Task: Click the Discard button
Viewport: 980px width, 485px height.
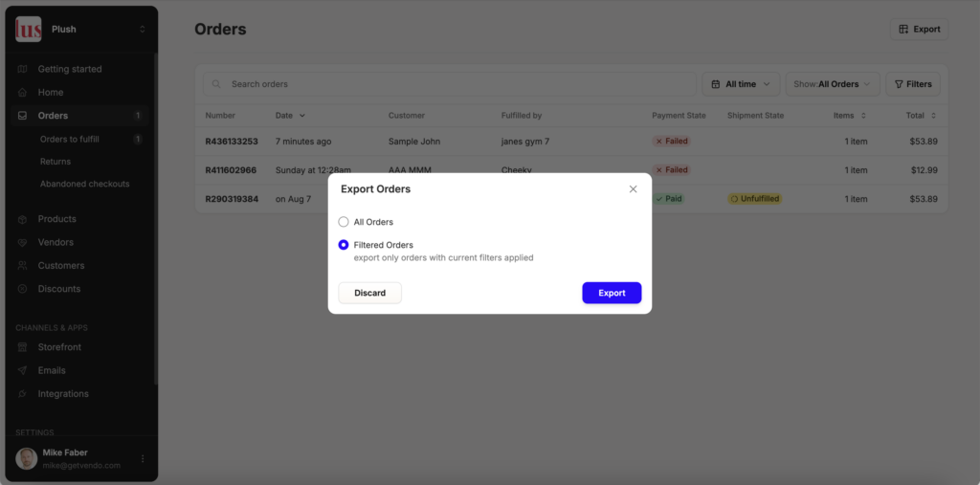Action: 370,293
